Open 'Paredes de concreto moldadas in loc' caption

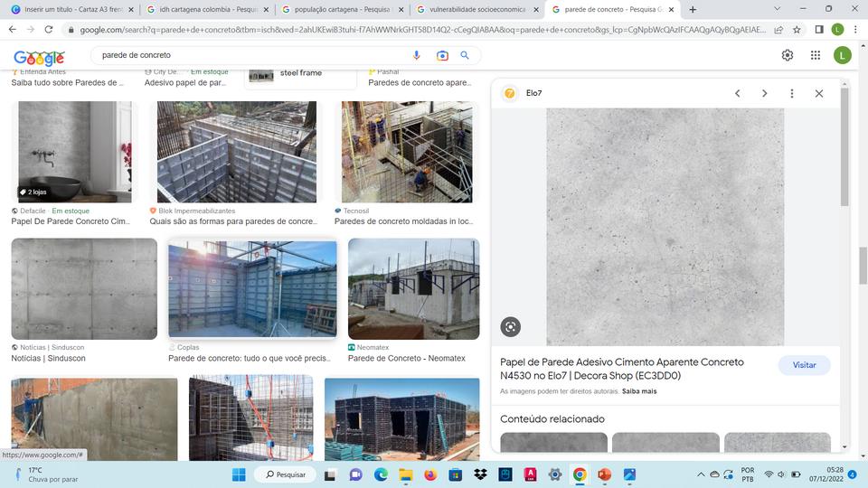pos(403,221)
